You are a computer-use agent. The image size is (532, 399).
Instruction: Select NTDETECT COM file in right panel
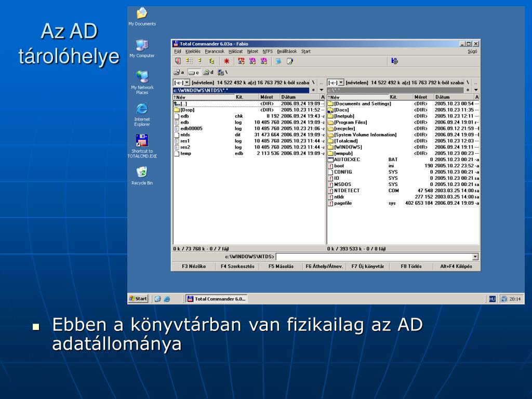(403, 191)
